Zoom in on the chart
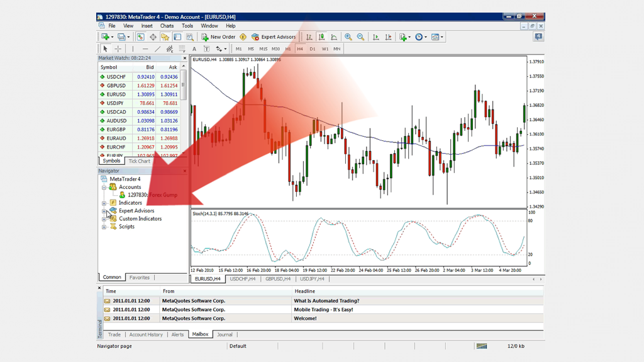Screen dimensions: 644x362 pos(348,37)
